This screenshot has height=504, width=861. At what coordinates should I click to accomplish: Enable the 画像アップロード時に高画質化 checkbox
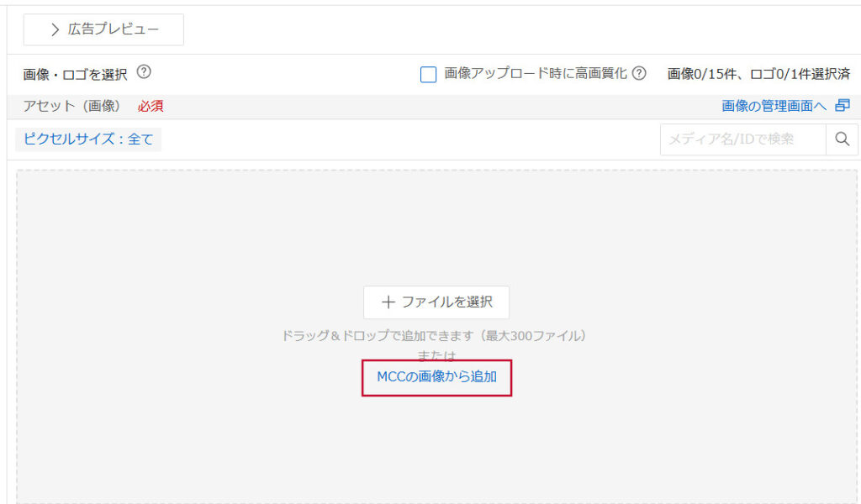click(x=428, y=74)
